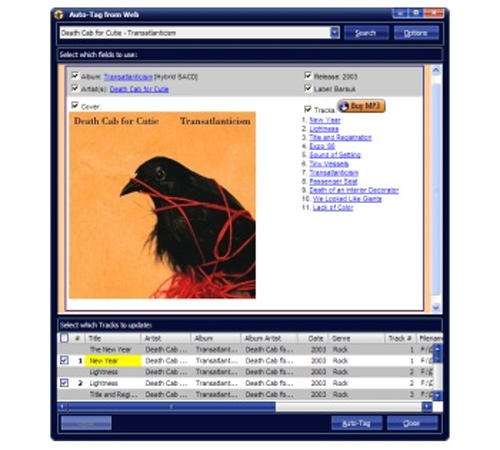
Task: Open the New Year track link
Action: coord(325,120)
